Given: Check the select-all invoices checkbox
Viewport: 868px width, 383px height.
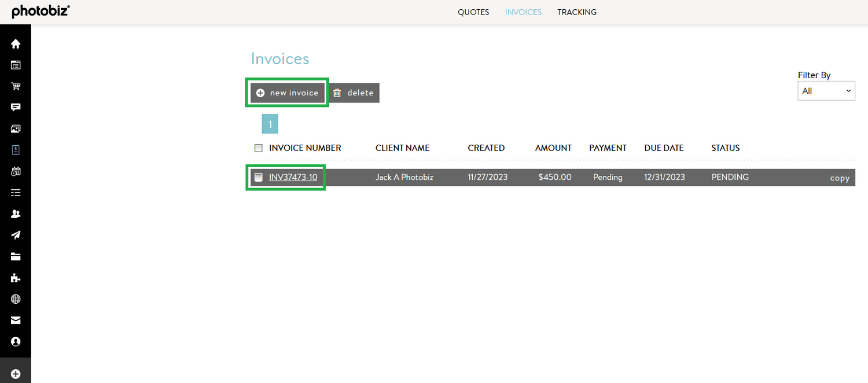Looking at the screenshot, I should [259, 148].
